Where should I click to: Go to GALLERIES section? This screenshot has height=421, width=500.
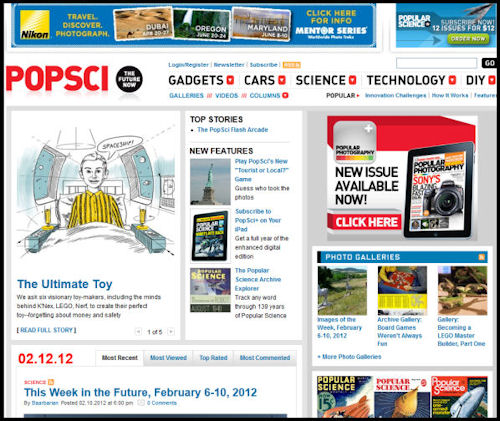click(x=186, y=96)
